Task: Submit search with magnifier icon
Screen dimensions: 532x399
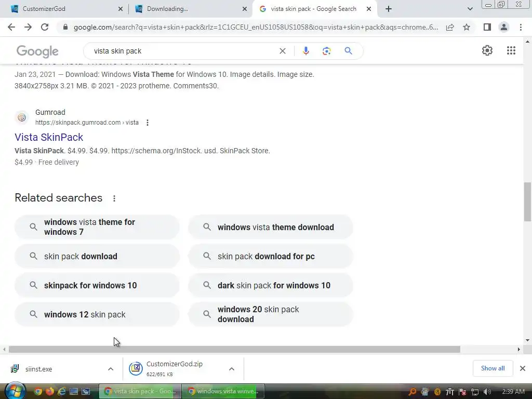Action: click(348, 51)
